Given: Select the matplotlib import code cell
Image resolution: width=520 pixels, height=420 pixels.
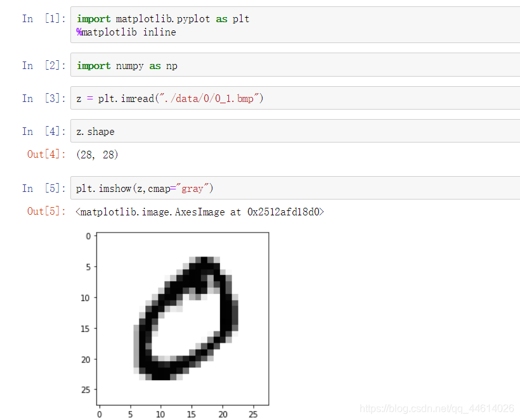Looking at the screenshot, I should 295,25.
